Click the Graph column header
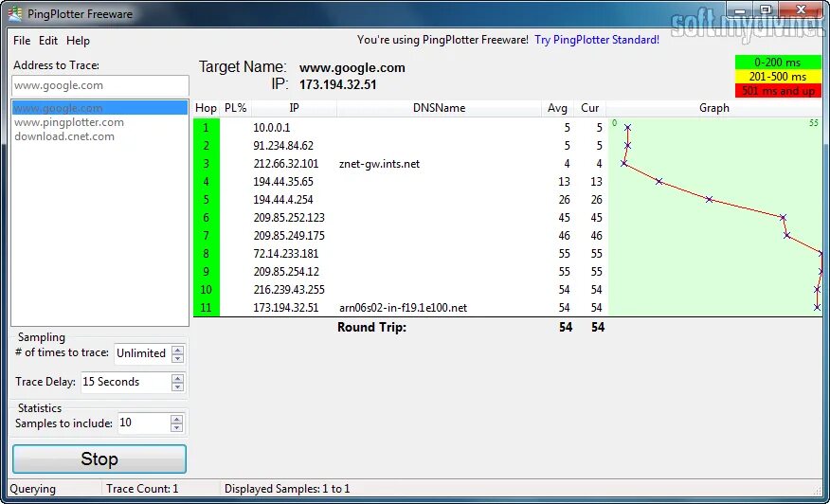Image resolution: width=830 pixels, height=504 pixels. tap(714, 108)
